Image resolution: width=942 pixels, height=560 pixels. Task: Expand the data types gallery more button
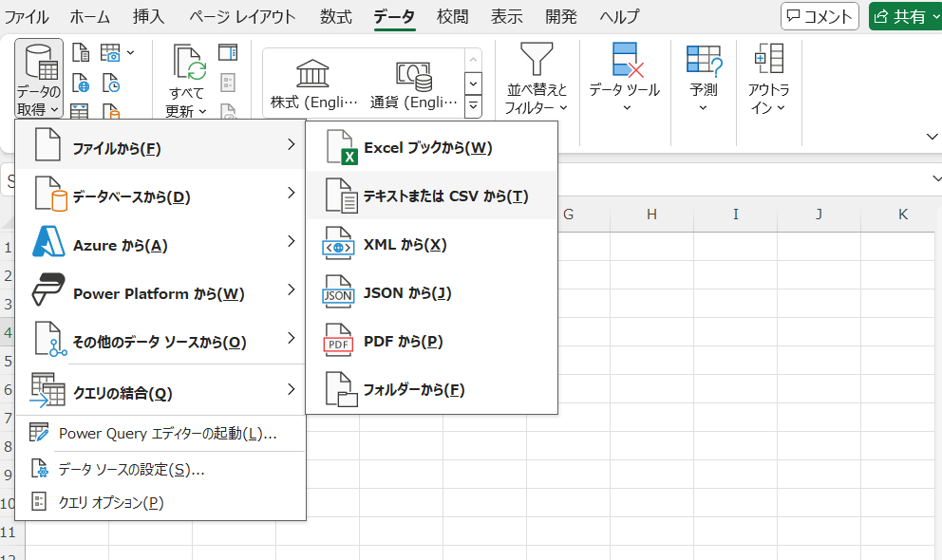point(473,105)
